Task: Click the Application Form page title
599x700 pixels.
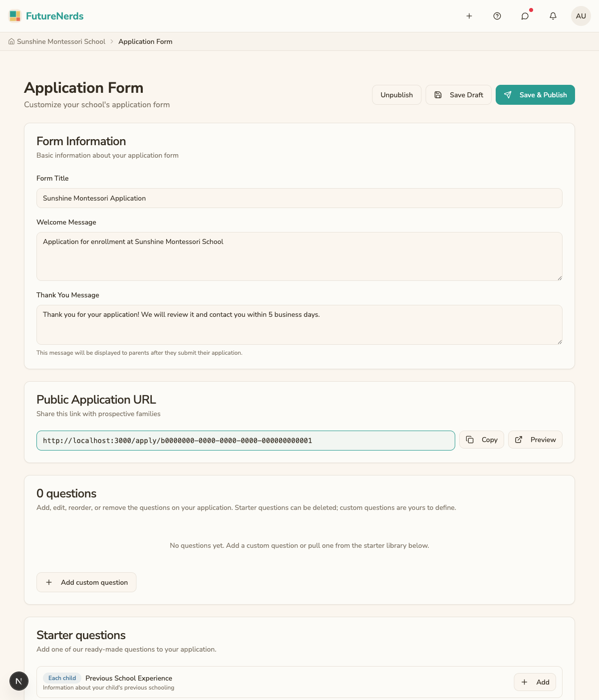Action: [84, 88]
